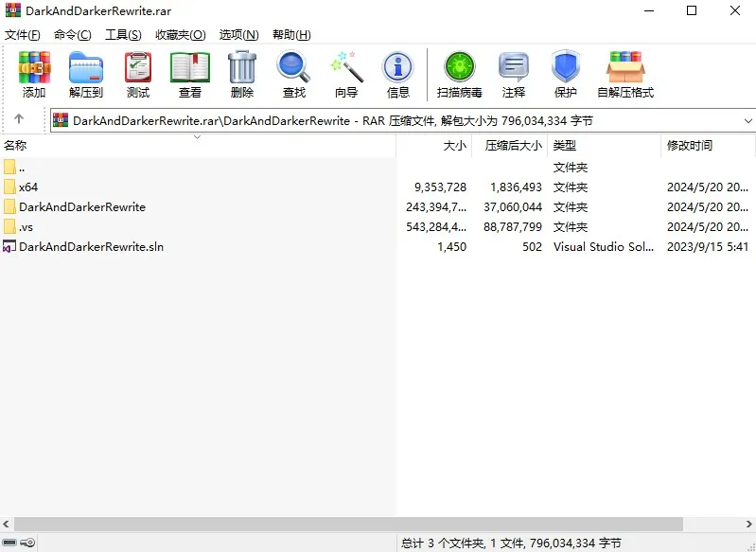
Task: Click the horizontal scrollbar thumb
Action: [348, 524]
